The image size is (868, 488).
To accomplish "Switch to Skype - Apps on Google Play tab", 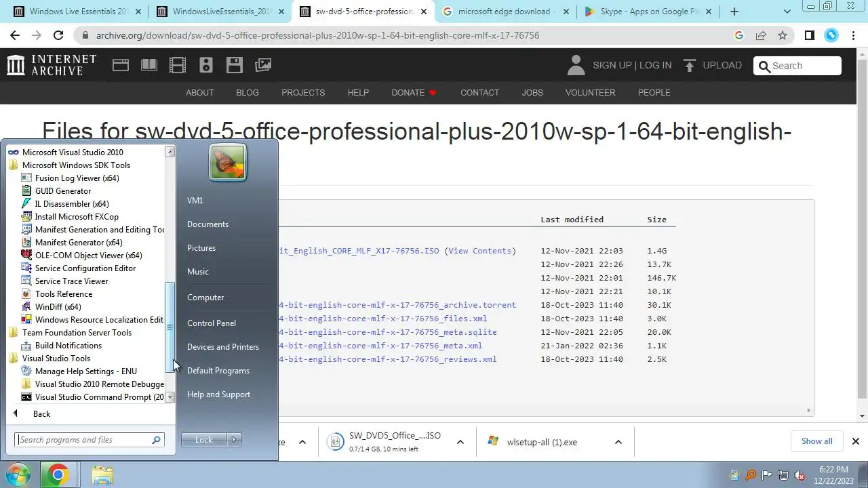I will (649, 12).
